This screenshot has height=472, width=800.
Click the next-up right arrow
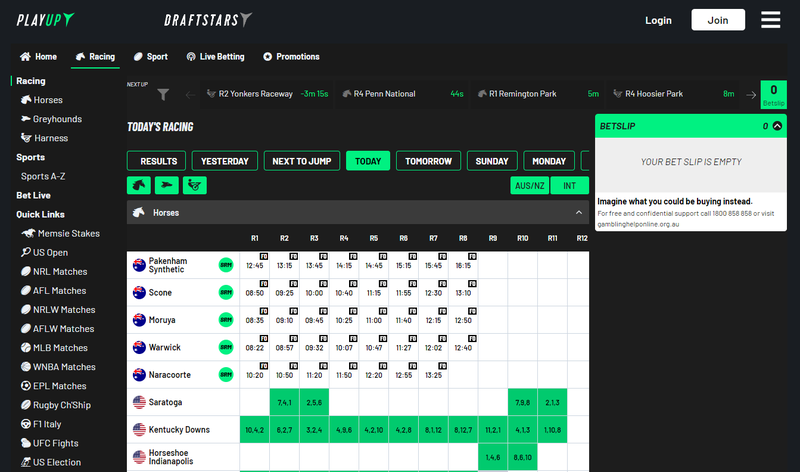(x=751, y=94)
